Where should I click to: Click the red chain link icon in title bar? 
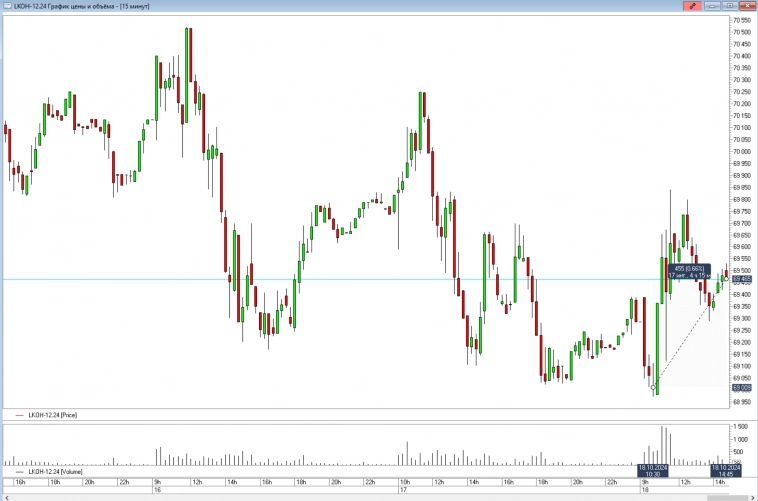coord(693,6)
